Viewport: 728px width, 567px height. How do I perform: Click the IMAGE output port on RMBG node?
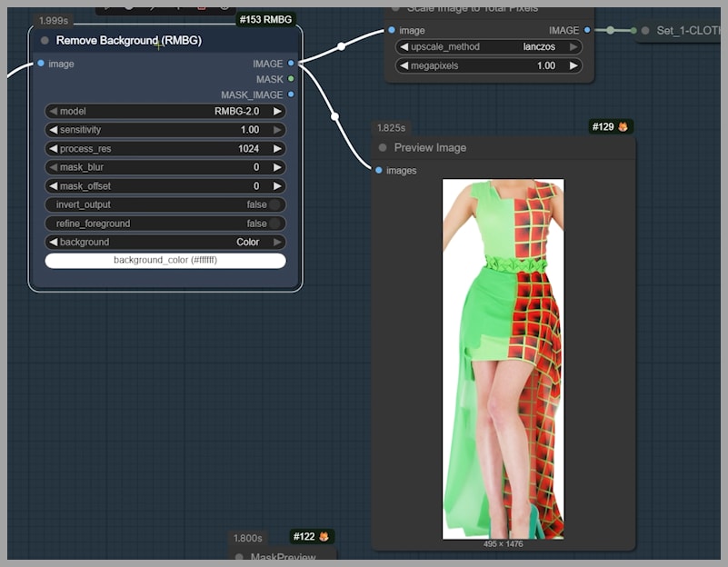pyautogui.click(x=291, y=64)
